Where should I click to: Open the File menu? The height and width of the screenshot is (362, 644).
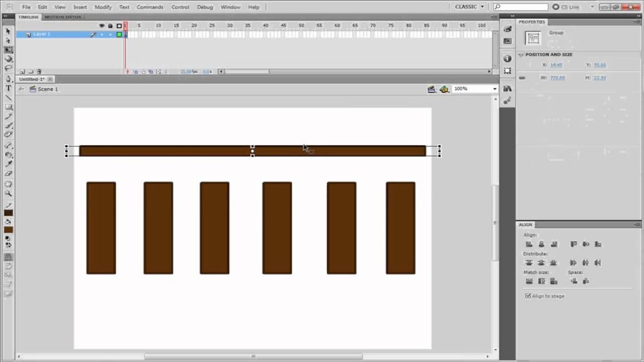26,7
